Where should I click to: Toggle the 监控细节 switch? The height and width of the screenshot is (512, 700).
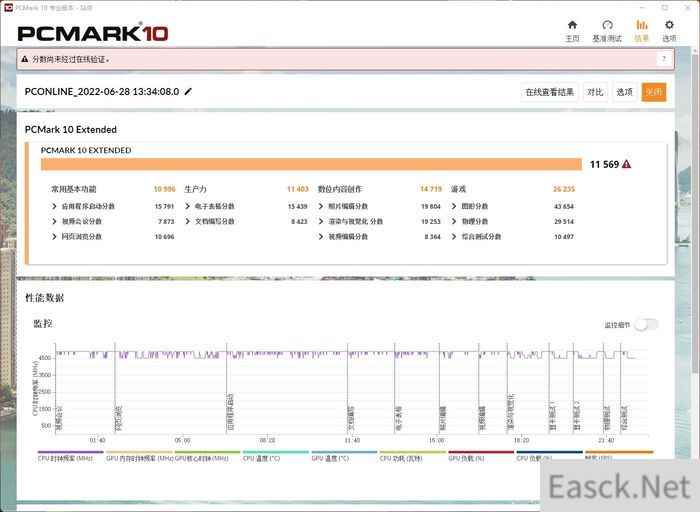tap(647, 325)
